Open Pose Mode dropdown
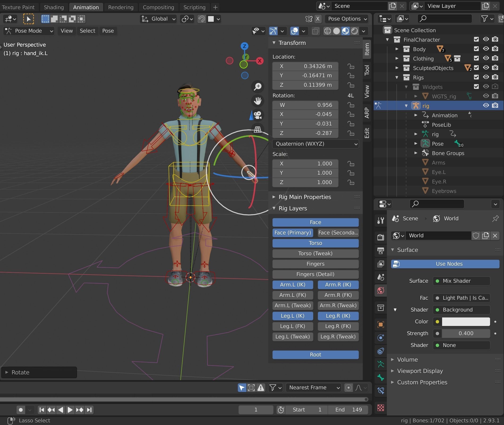 click(x=29, y=31)
